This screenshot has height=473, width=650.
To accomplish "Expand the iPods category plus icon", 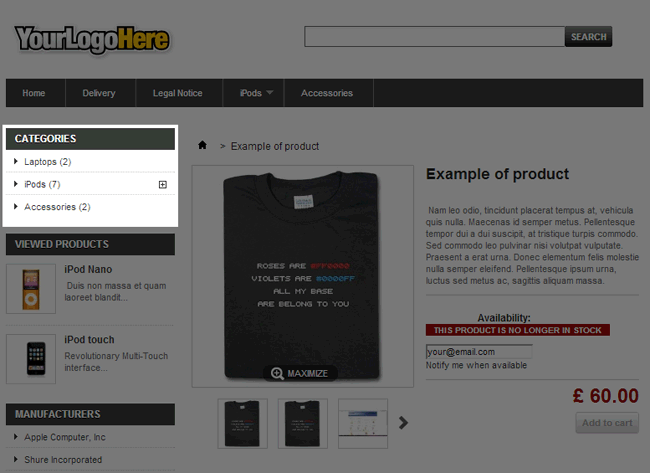I will pos(163,184).
